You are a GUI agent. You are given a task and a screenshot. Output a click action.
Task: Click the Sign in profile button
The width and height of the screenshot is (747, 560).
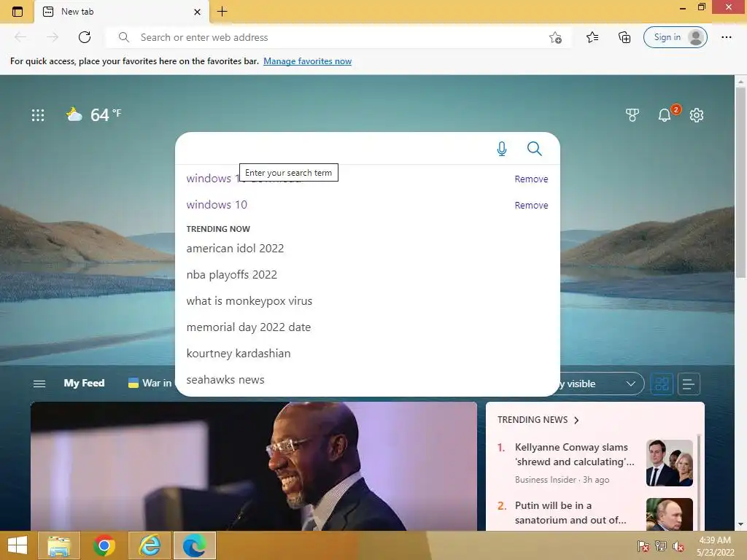click(x=675, y=37)
